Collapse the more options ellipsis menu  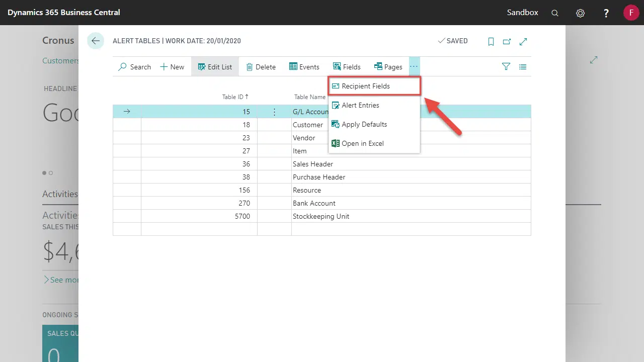click(x=414, y=66)
